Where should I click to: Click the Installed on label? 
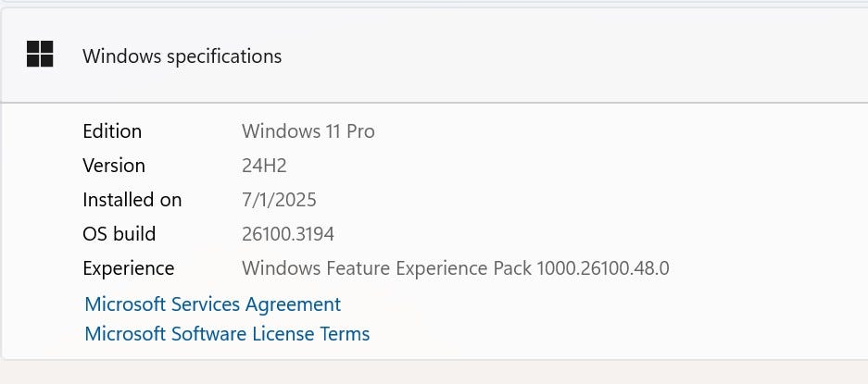coord(132,200)
